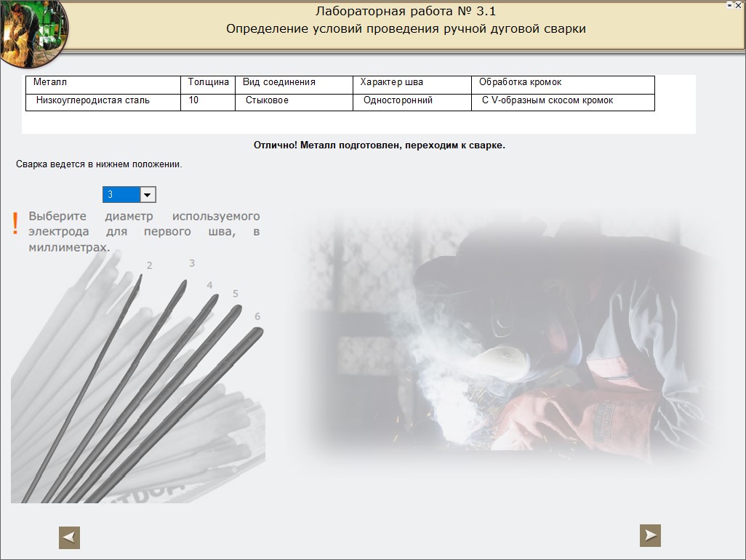Go back with the left arrow button

point(70,537)
